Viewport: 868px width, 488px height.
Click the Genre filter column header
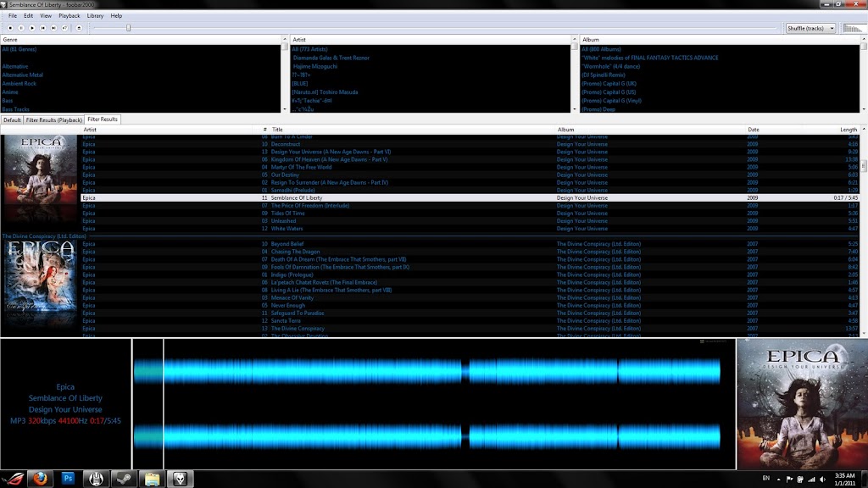coord(141,40)
